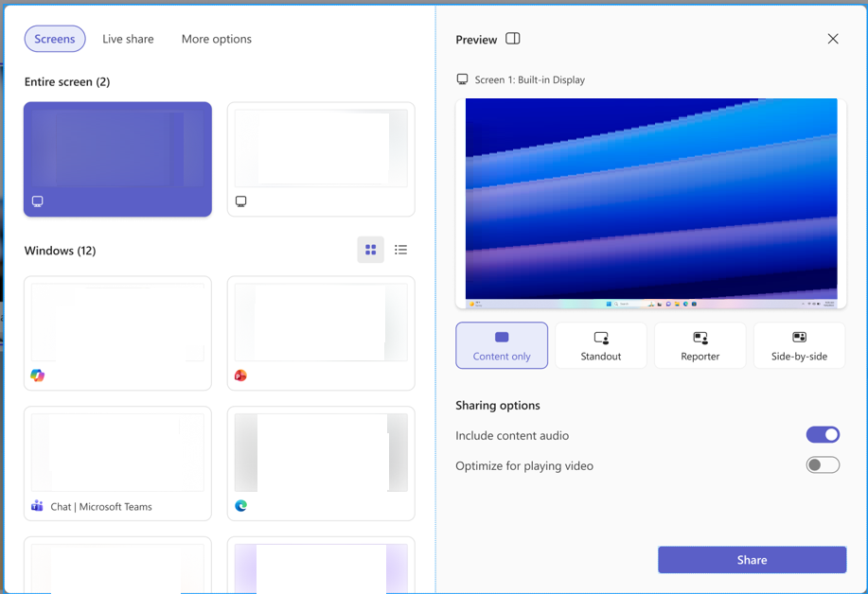Close the share dialog with X
The width and height of the screenshot is (868, 594).
pos(833,39)
